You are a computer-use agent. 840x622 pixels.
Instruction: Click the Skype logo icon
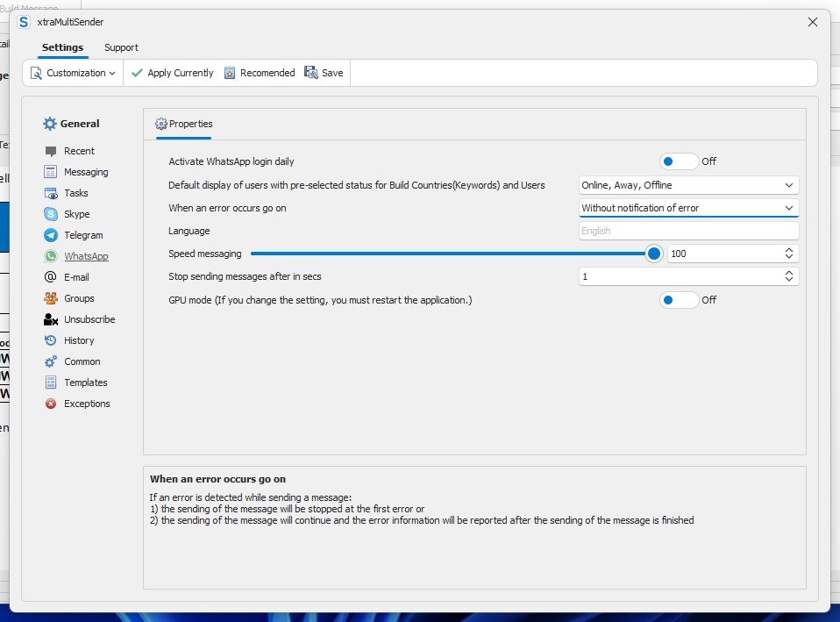point(51,214)
